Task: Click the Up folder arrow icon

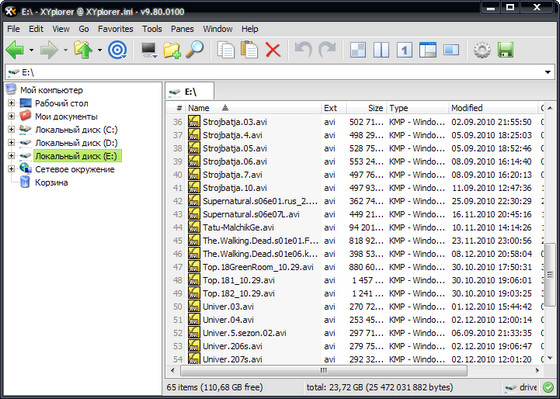Action: click(83, 50)
